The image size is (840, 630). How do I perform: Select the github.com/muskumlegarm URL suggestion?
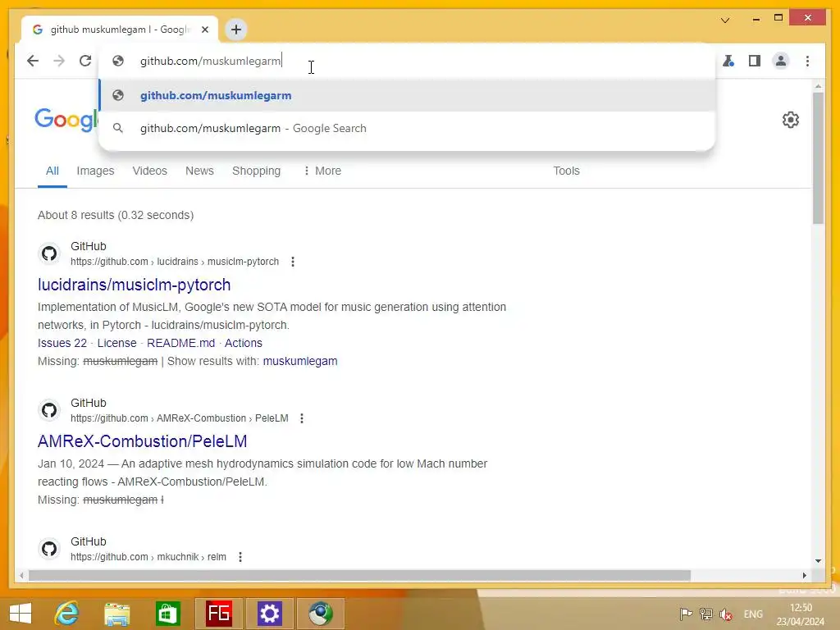407,95
